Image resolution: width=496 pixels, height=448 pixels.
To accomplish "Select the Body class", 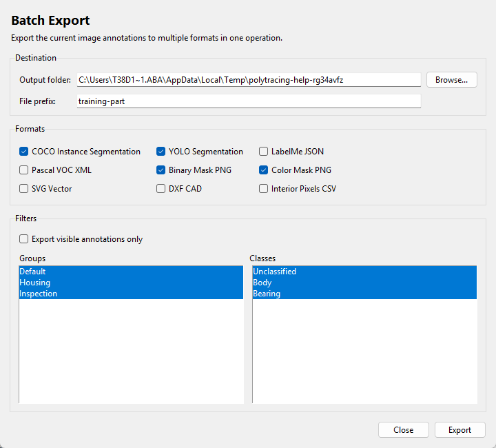I will pyautogui.click(x=364, y=283).
